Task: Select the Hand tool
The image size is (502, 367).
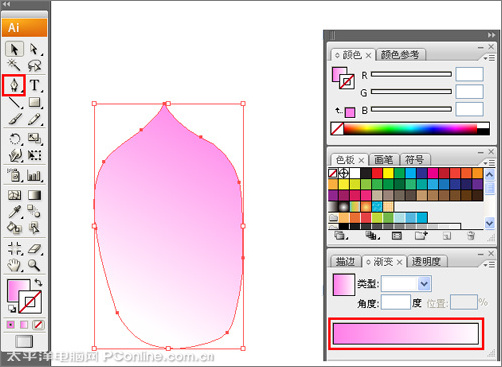Action: 14,265
